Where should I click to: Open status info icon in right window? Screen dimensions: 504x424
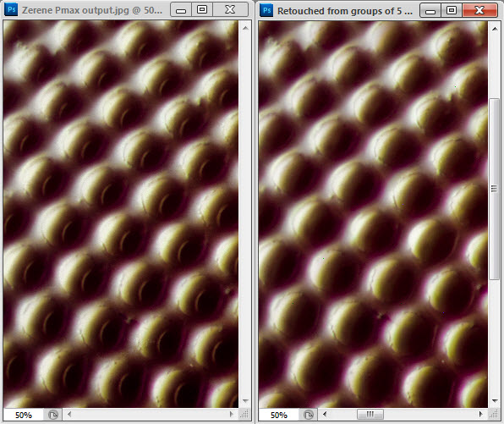(x=309, y=415)
